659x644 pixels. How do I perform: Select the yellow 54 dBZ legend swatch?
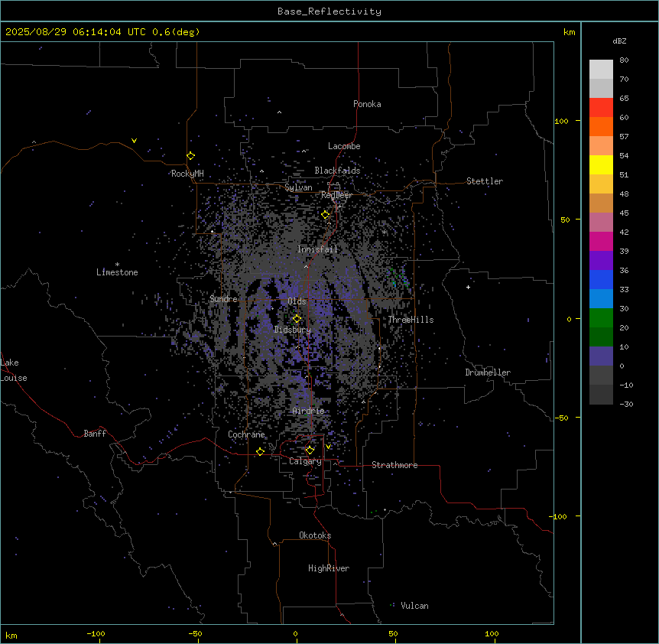[x=601, y=164]
